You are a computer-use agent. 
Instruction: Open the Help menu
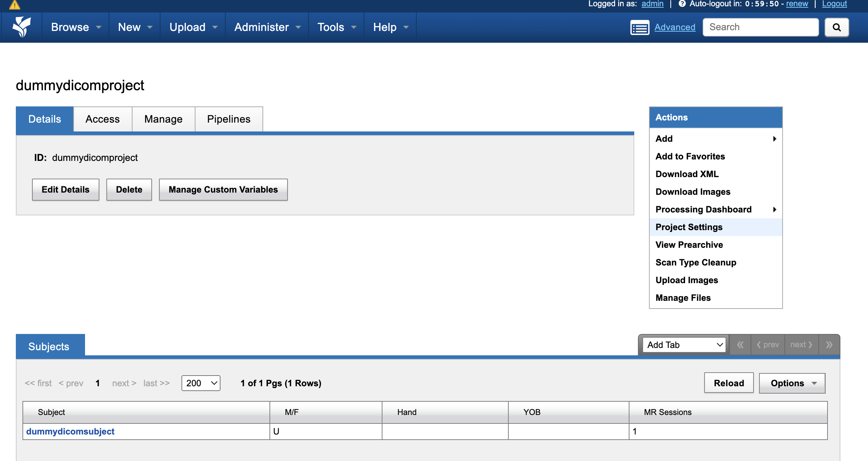[x=391, y=27]
